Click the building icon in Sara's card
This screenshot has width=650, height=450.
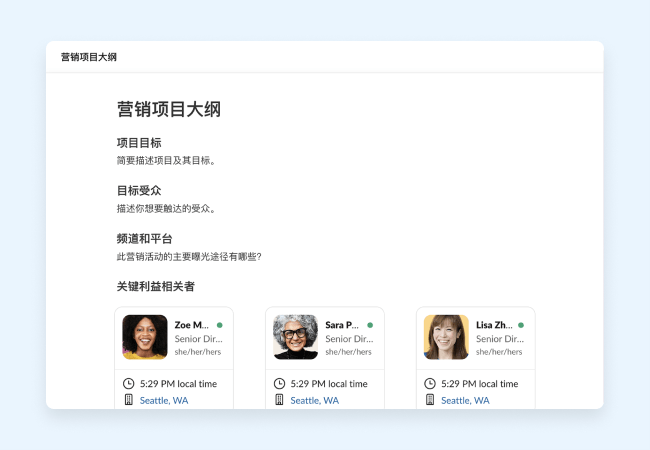279,400
